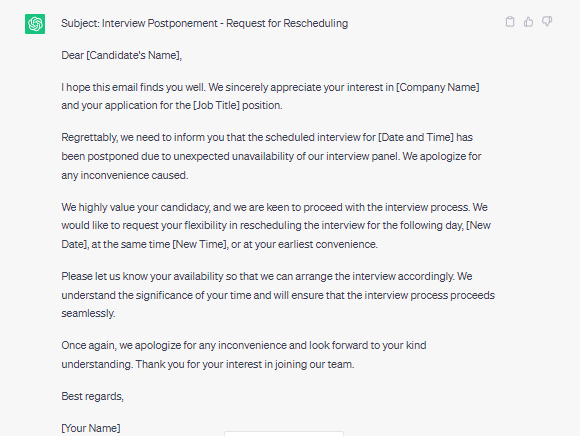The image size is (580, 436).
Task: Click 'any inconvenience caused.' text line
Action: (x=125, y=175)
